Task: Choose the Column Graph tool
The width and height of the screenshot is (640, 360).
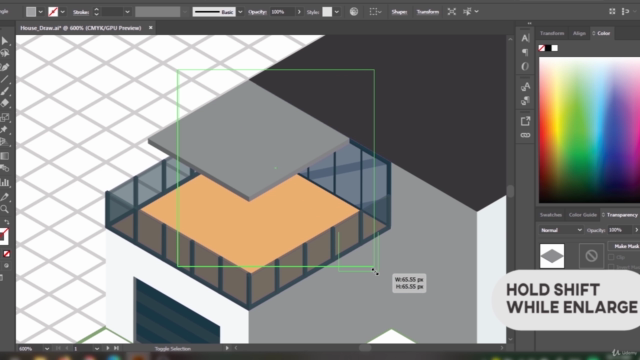Action: [x=4, y=182]
